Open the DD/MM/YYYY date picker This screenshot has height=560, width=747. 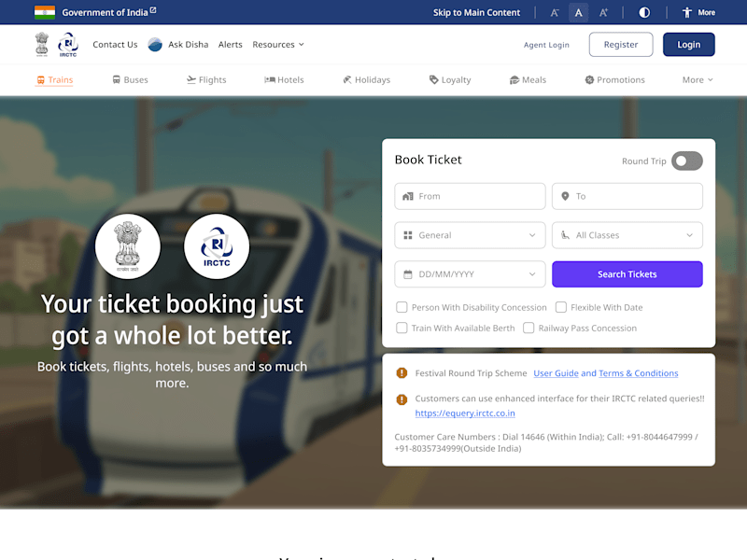point(470,274)
